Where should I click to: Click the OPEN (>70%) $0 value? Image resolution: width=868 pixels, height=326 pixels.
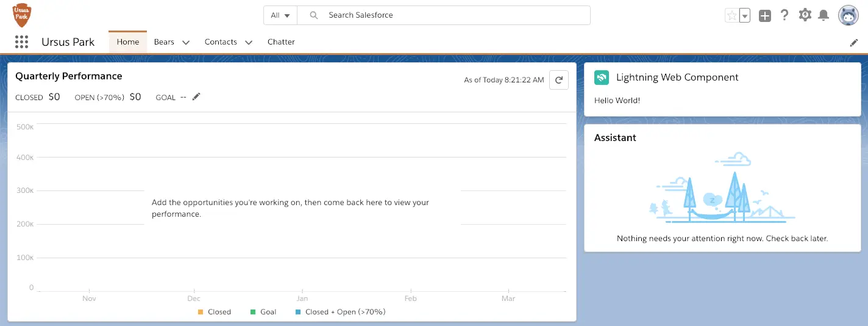pos(135,96)
